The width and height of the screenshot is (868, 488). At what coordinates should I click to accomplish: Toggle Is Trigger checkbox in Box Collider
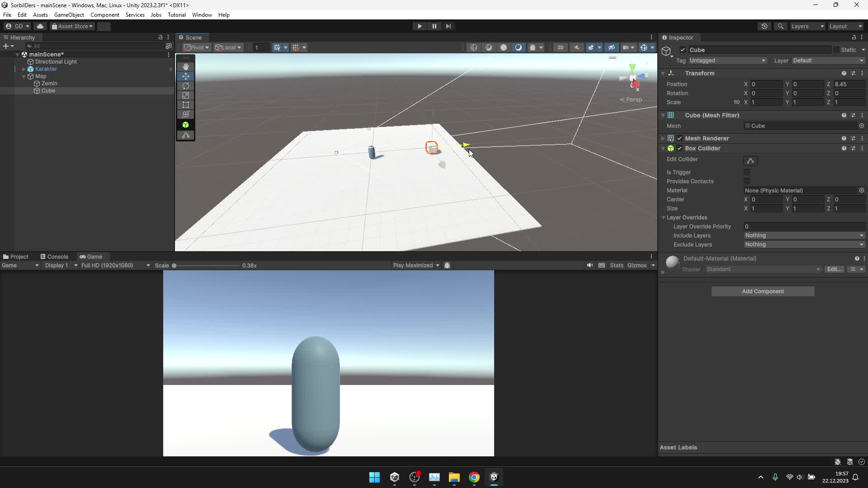pos(747,172)
